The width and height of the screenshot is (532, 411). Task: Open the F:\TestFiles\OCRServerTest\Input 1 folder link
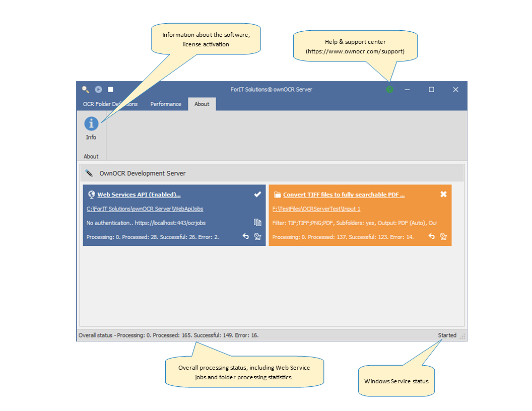click(x=316, y=209)
